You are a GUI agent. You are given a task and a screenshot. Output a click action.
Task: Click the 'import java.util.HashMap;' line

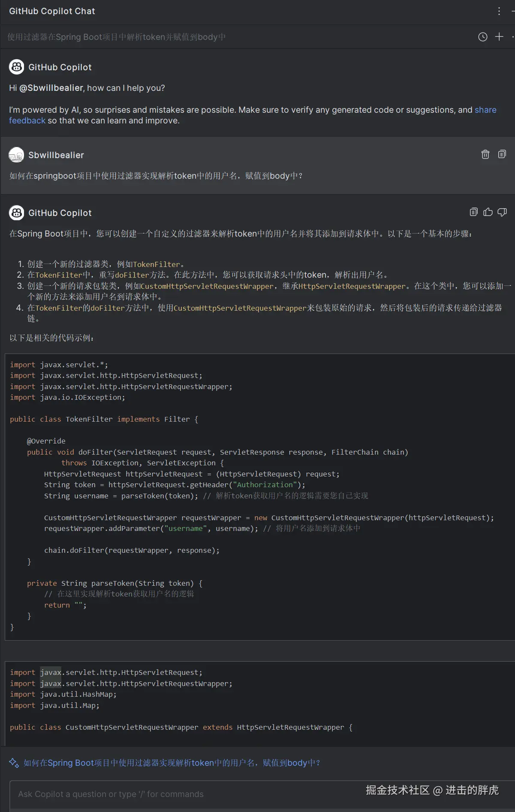(x=63, y=694)
